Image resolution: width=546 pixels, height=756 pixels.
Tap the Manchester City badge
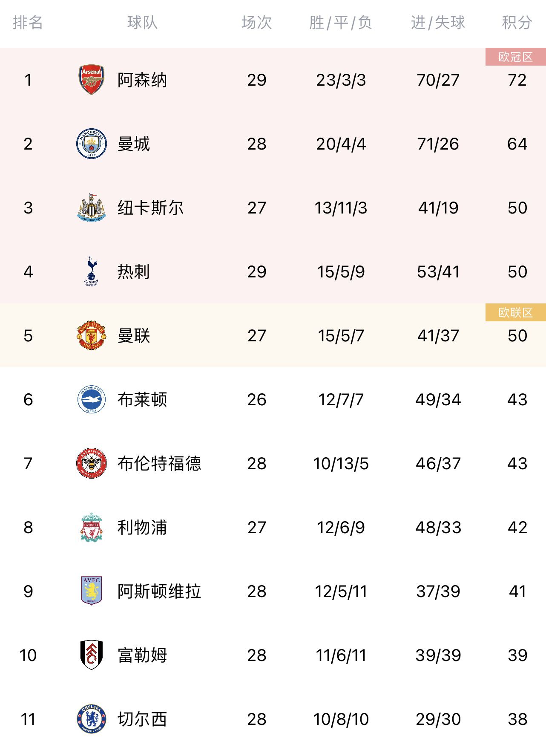(x=91, y=144)
